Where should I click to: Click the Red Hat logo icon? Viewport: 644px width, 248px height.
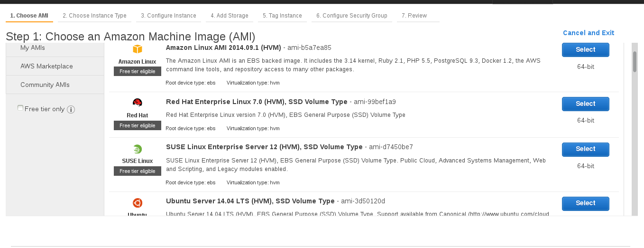tap(137, 103)
